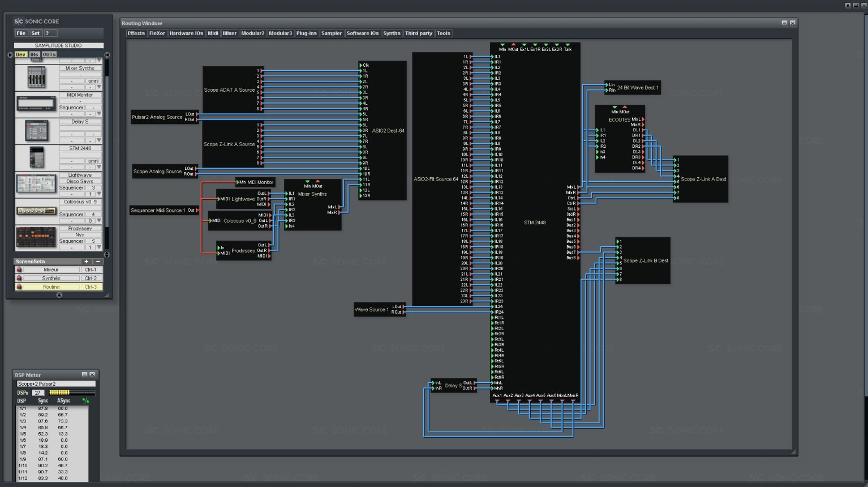Recall the Synthés screenset
The width and height of the screenshot is (868, 487).
pos(51,279)
